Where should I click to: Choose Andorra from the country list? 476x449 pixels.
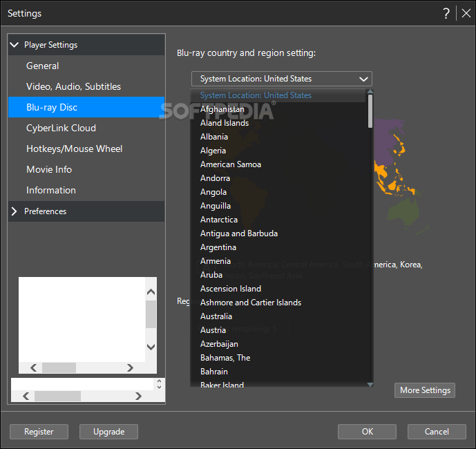(278, 178)
